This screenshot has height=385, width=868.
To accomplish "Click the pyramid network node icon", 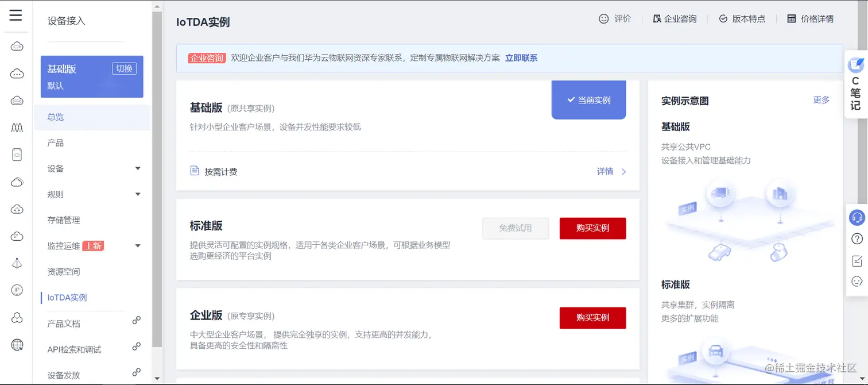I will (17, 263).
